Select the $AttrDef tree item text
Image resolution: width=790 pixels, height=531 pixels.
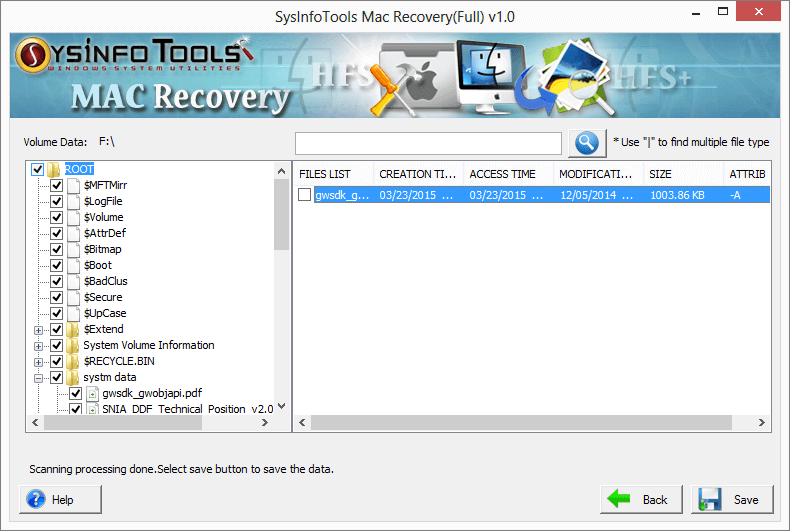click(105, 233)
